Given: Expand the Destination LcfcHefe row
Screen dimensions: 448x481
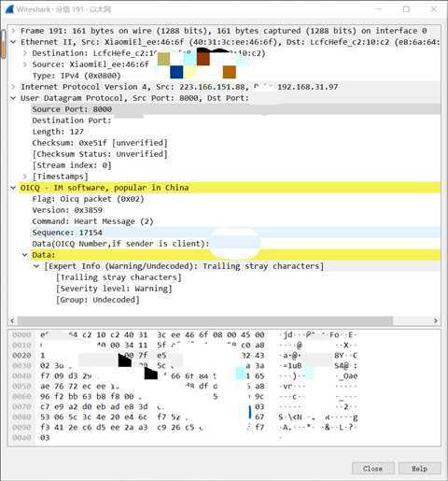Looking at the screenshot, I should coord(25,53).
